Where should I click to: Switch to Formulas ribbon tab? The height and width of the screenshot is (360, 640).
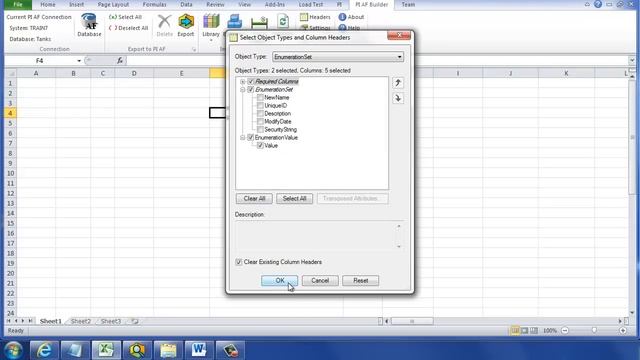coord(154,4)
